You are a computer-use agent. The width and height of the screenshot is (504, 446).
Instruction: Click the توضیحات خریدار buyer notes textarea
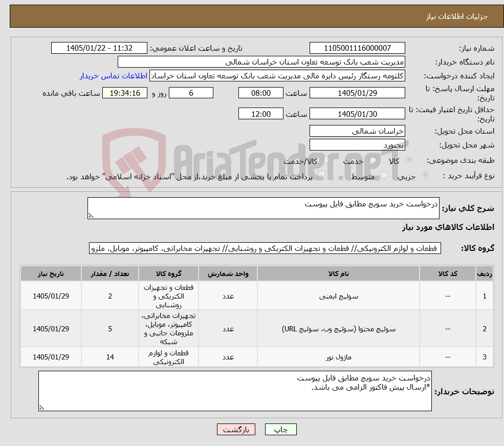(x=235, y=391)
